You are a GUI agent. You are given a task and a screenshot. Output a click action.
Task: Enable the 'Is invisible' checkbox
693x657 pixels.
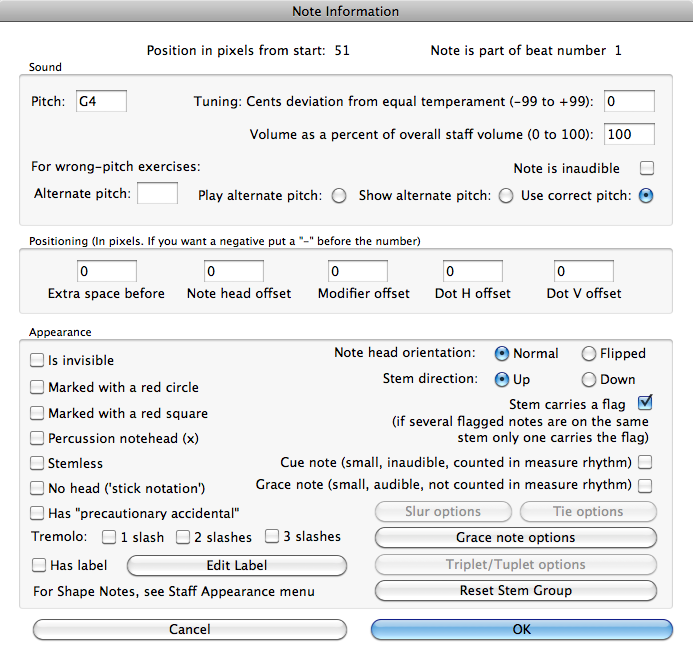point(38,361)
